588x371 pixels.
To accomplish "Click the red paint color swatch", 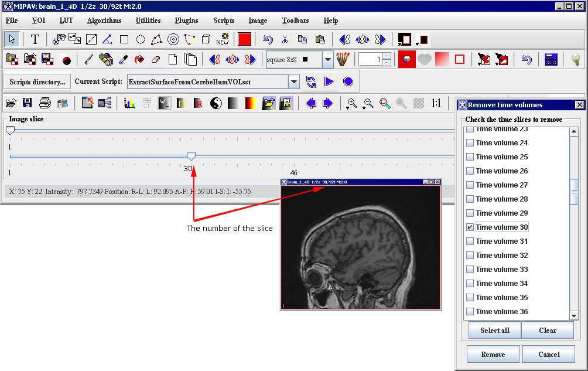I will (244, 39).
